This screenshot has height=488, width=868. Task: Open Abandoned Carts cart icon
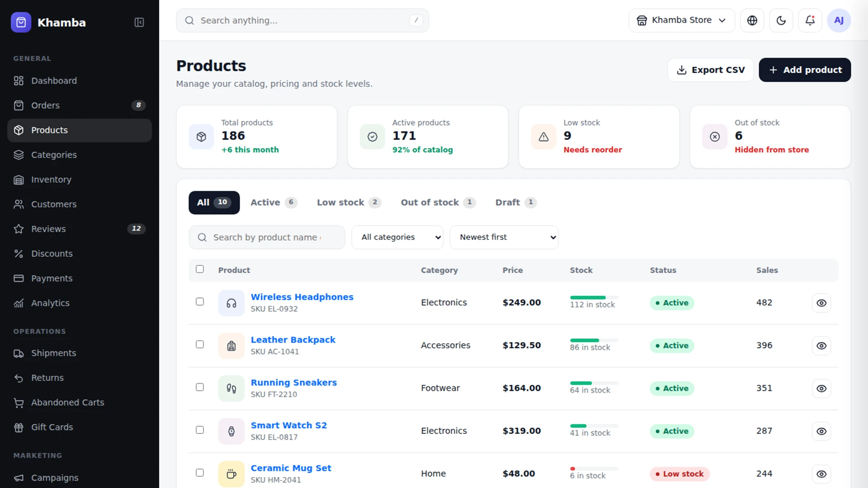[19, 403]
